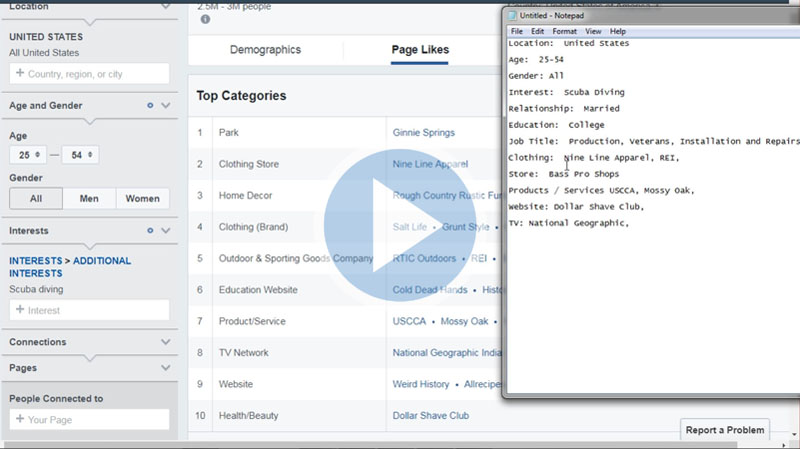Click the blue dot icon beside Interests

[x=150, y=230]
